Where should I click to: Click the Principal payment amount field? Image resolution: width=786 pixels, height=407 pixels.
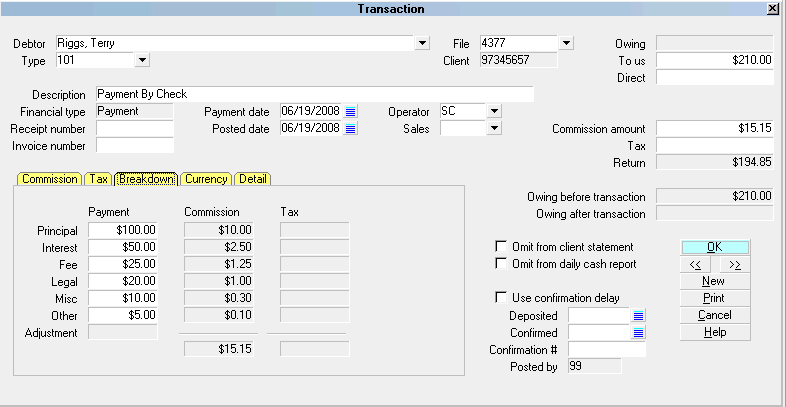[x=123, y=230]
